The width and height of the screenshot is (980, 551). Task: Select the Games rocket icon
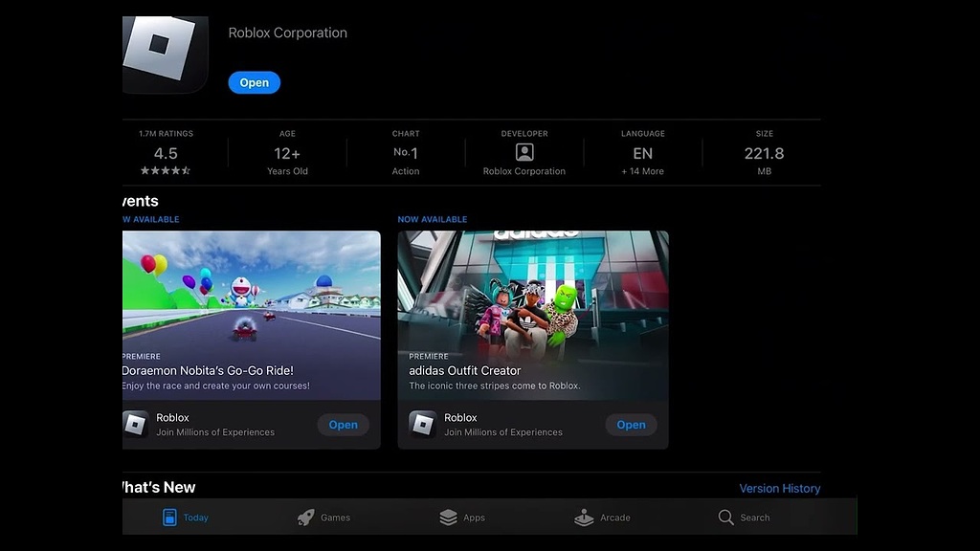coord(304,517)
